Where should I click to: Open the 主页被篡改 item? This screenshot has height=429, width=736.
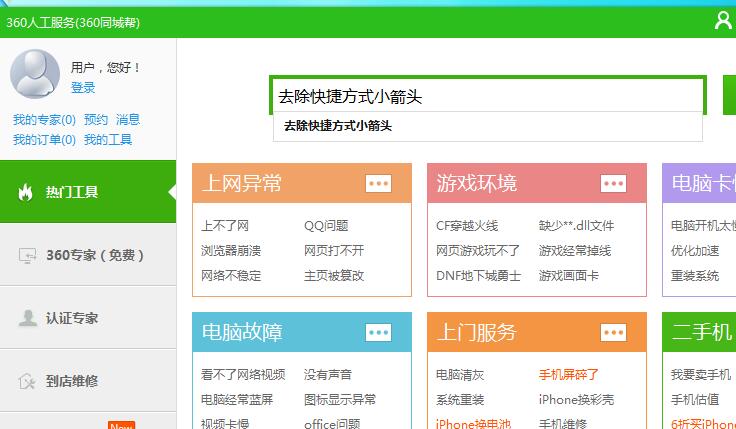(334, 276)
